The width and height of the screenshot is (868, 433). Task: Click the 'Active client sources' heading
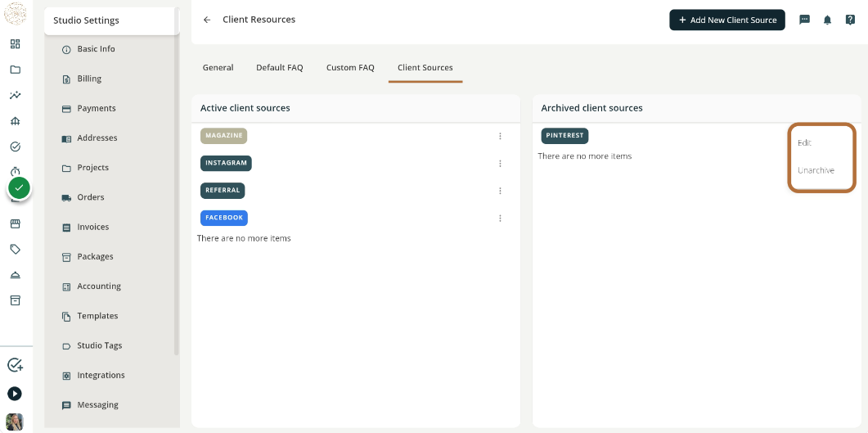pyautogui.click(x=245, y=109)
